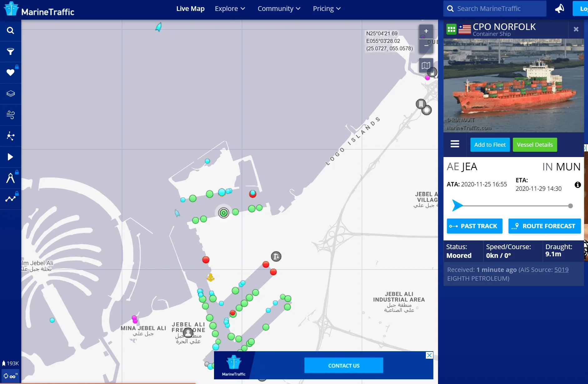
Task: Select the cyan ship arrow at top
Action: [159, 27]
